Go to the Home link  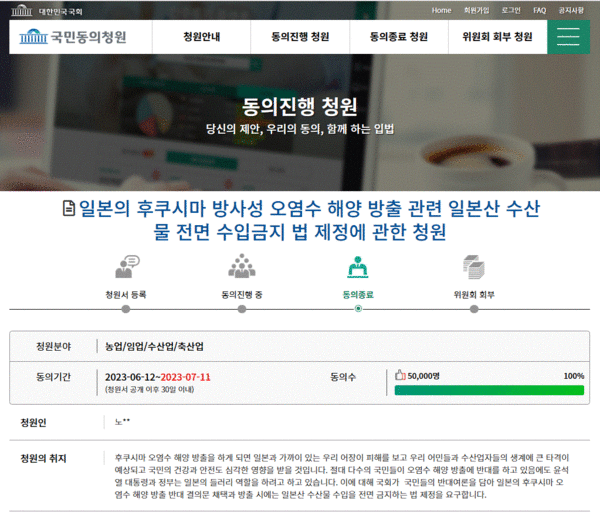point(441,10)
